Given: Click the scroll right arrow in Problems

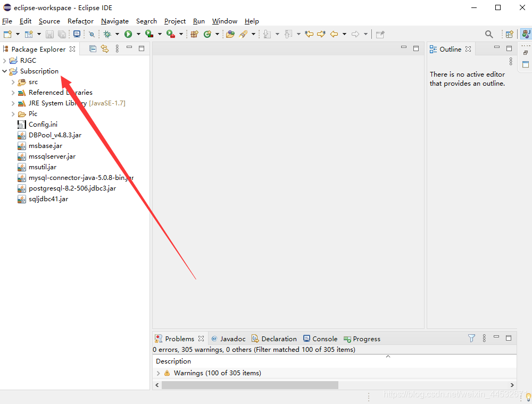Looking at the screenshot, I should 512,385.
